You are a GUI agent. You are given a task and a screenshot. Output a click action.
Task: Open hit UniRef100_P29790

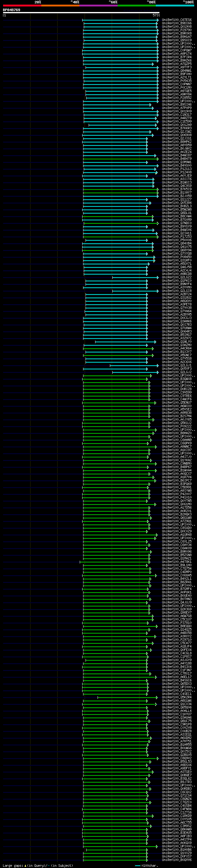pyautogui.click(x=177, y=30)
